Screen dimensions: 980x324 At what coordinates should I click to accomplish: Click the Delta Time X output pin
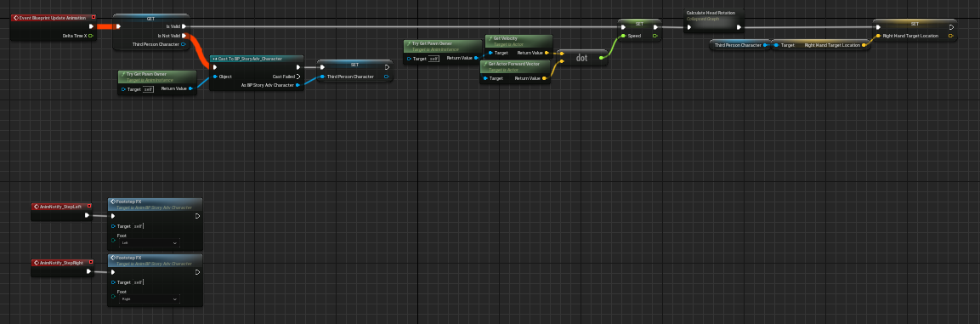pyautogui.click(x=91, y=36)
